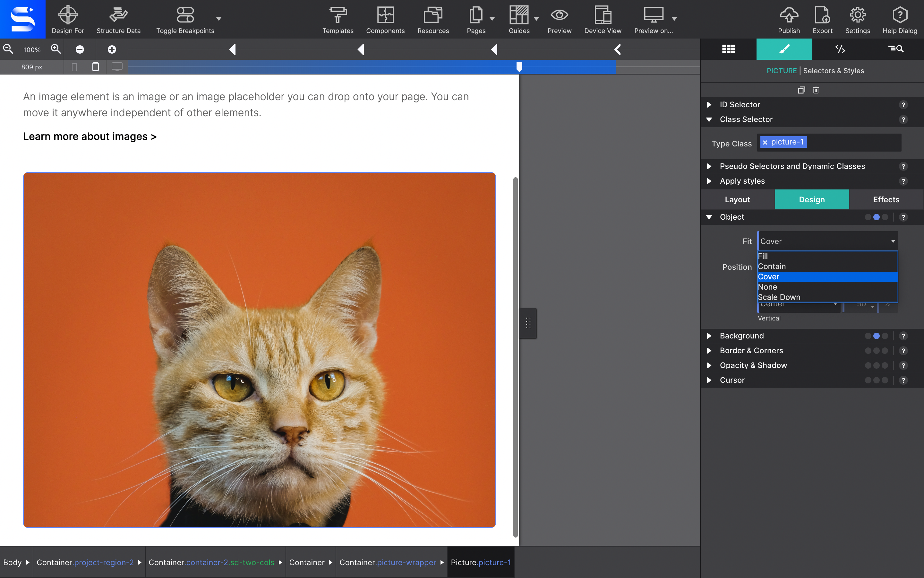924x578 pixels.
Task: Duplicate the selector with the copy icon
Action: tap(801, 90)
